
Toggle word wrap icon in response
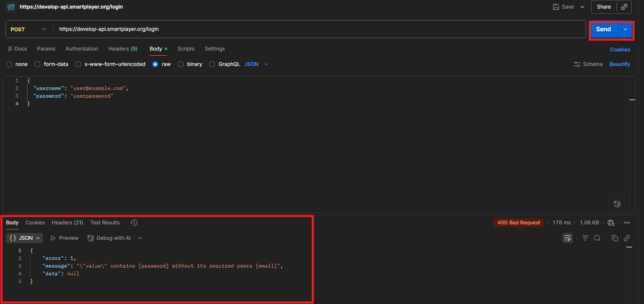point(568,238)
